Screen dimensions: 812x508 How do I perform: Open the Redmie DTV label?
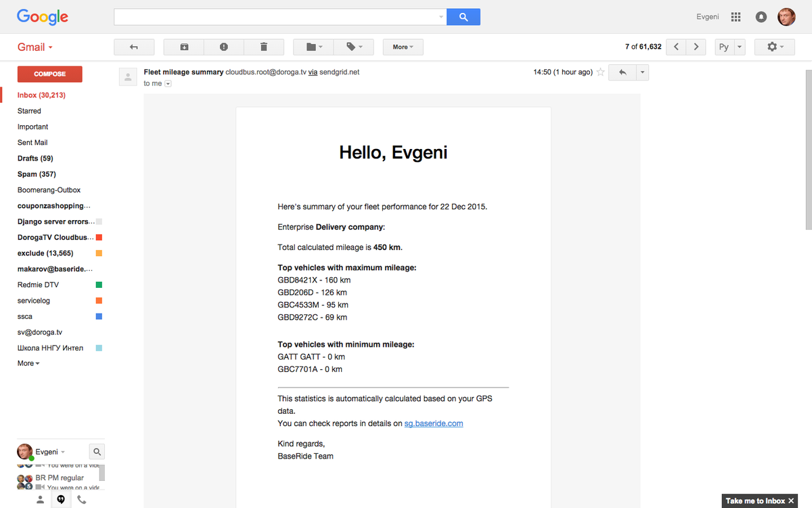tap(38, 285)
